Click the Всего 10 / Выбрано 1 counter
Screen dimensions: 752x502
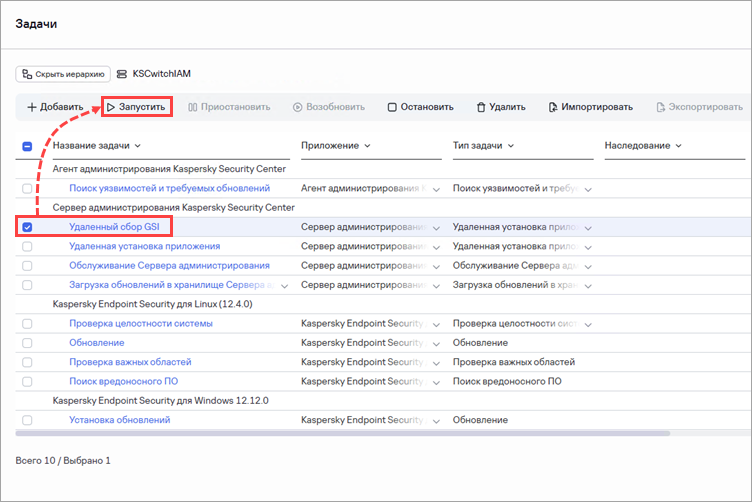pyautogui.click(x=63, y=461)
